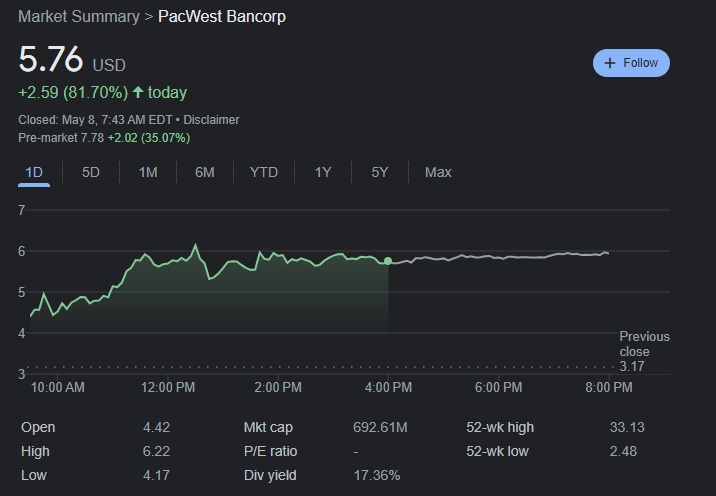Switch to the 5Y tab

[x=380, y=172]
